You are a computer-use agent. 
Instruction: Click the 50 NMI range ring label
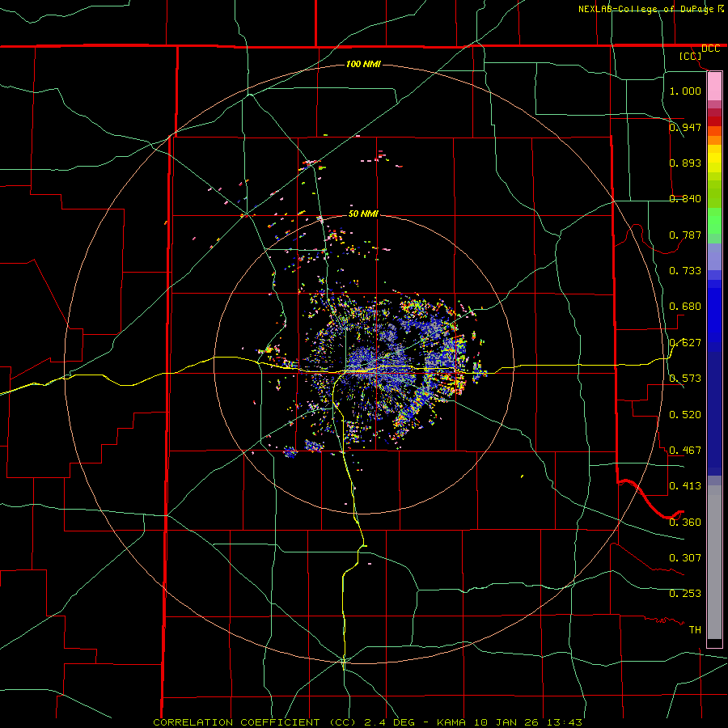point(363,214)
